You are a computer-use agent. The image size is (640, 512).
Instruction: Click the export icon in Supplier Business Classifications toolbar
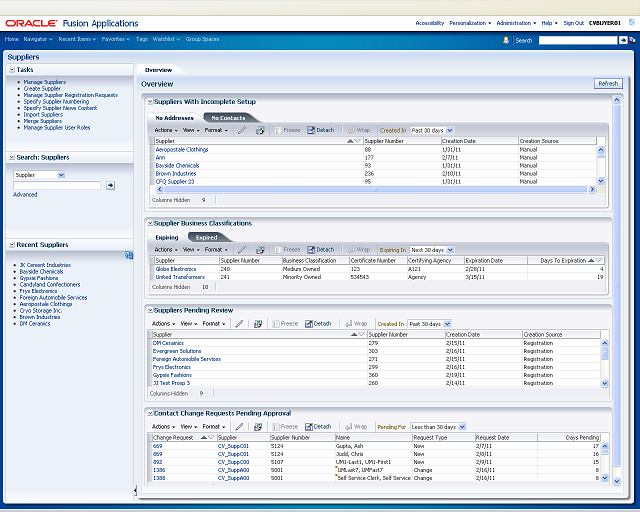pos(260,249)
